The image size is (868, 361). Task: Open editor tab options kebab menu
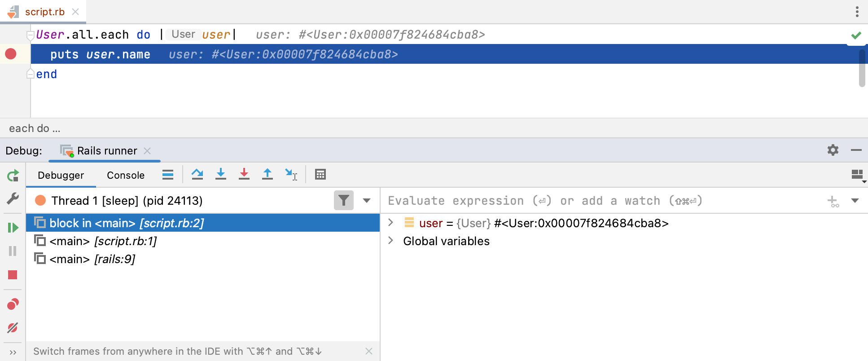point(857,12)
